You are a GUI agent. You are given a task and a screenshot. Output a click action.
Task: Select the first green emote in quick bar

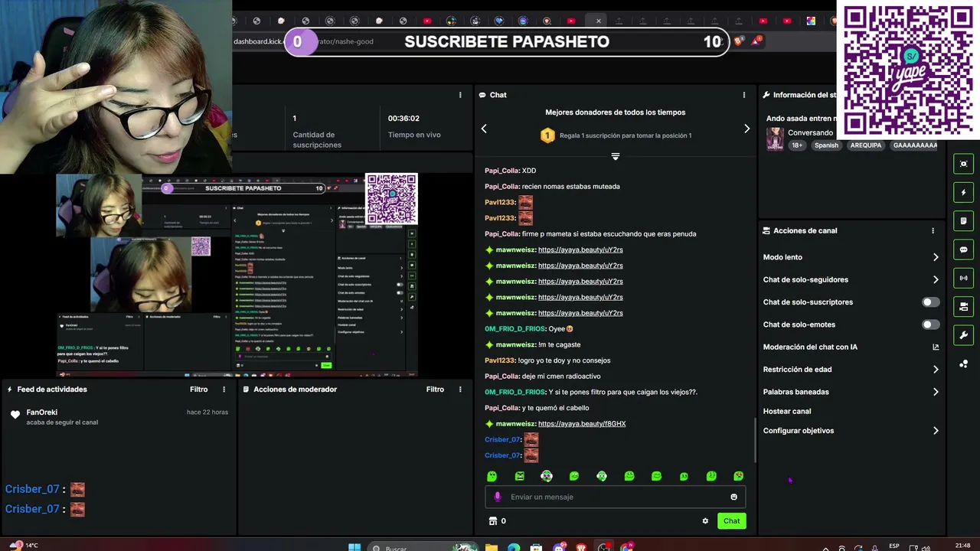coord(492,476)
